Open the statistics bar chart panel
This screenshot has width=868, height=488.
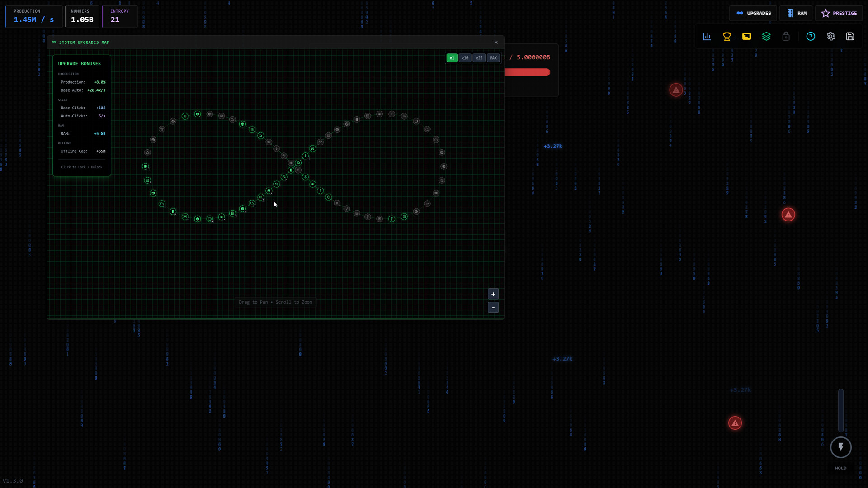pos(707,37)
